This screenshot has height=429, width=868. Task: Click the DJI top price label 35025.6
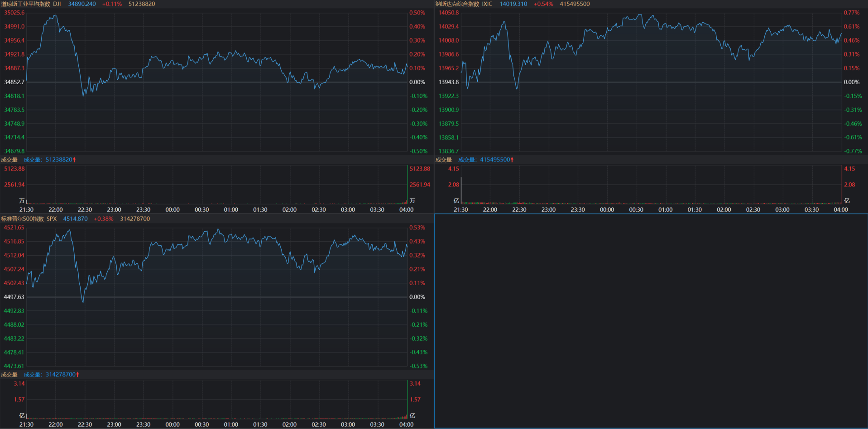pos(14,13)
